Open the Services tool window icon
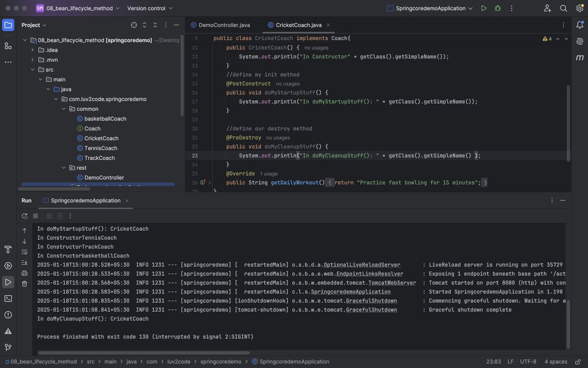The height and width of the screenshot is (368, 588). click(x=8, y=266)
